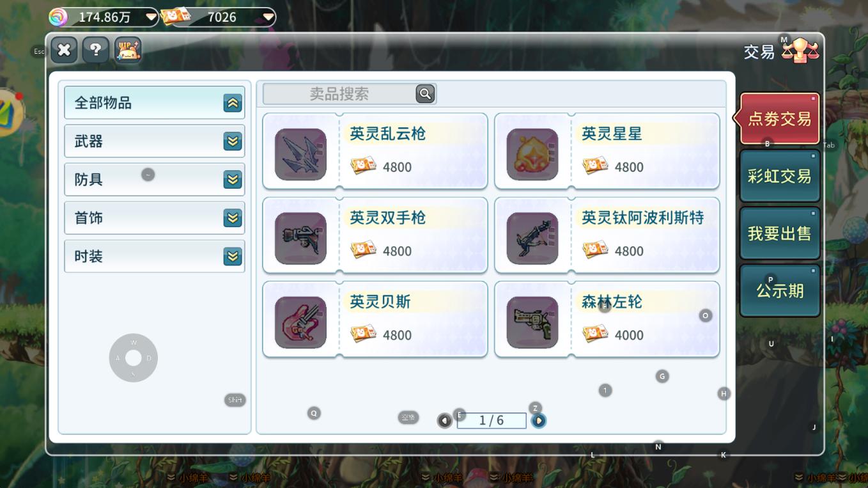This screenshot has width=868, height=488.
Task: Expand the 时装 category arrow
Action: point(233,256)
